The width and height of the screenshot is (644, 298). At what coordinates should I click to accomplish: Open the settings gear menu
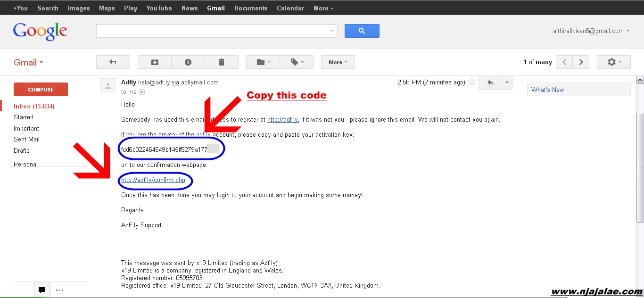[614, 62]
